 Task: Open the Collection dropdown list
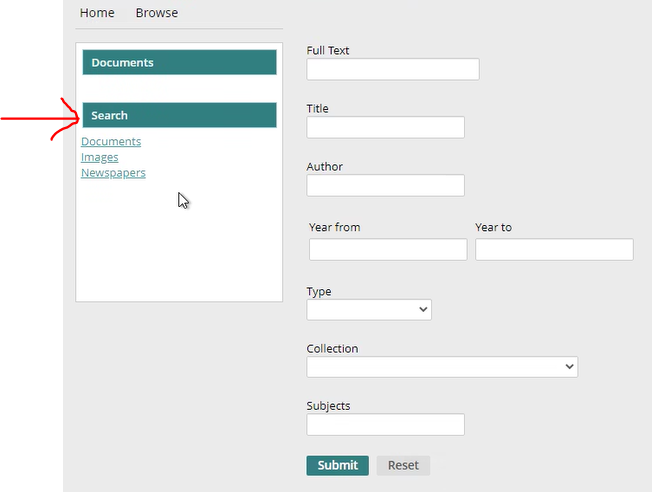click(442, 367)
